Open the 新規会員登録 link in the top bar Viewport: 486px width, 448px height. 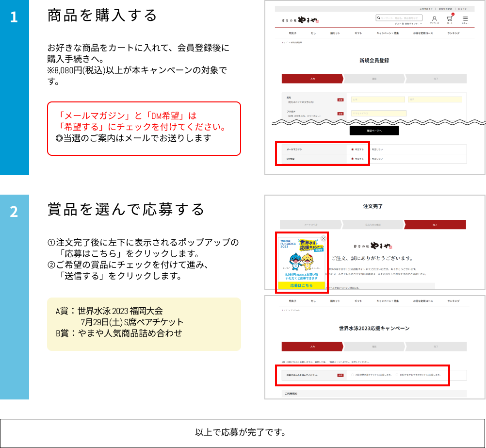pyautogui.click(x=445, y=9)
